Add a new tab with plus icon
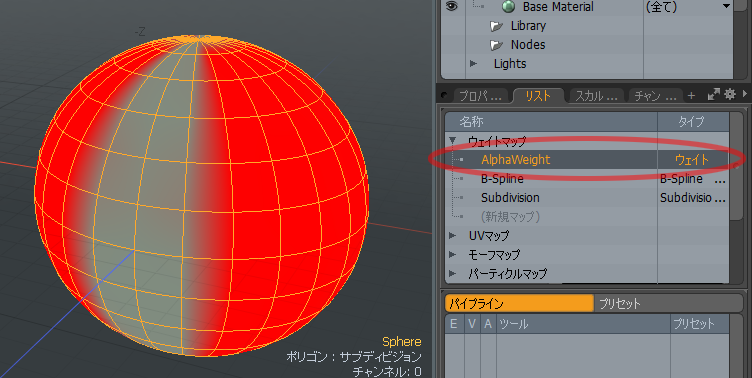 [691, 95]
